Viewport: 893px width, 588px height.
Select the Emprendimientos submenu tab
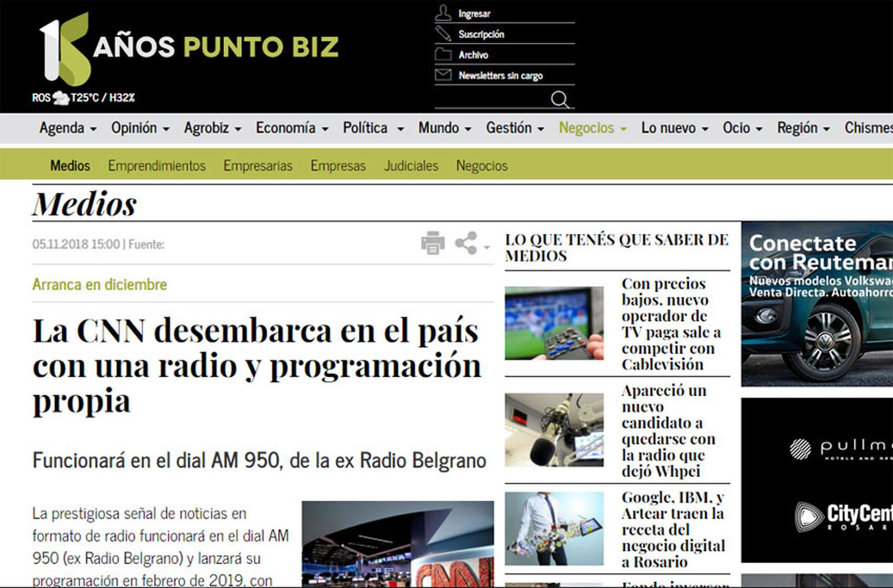[157, 165]
